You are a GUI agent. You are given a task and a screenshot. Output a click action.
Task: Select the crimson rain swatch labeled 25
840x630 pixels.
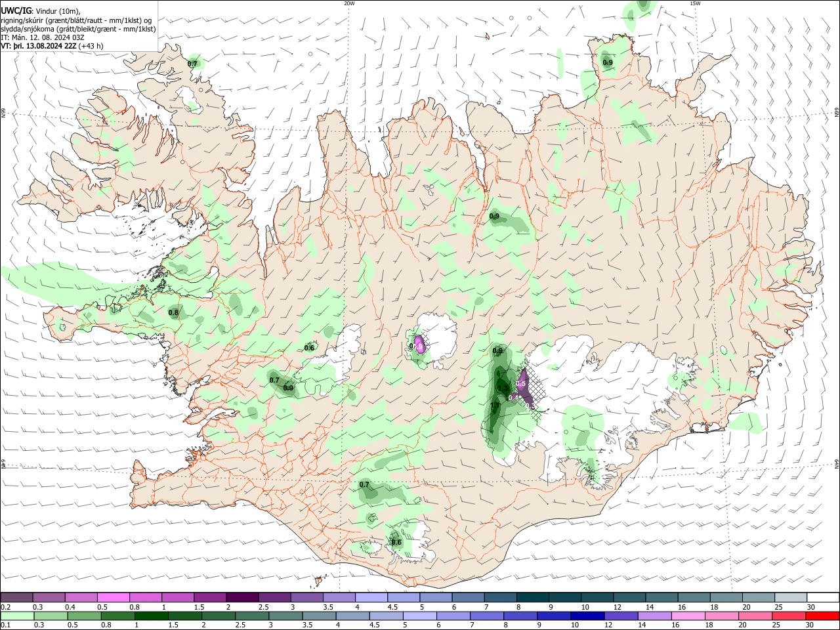tap(789, 616)
